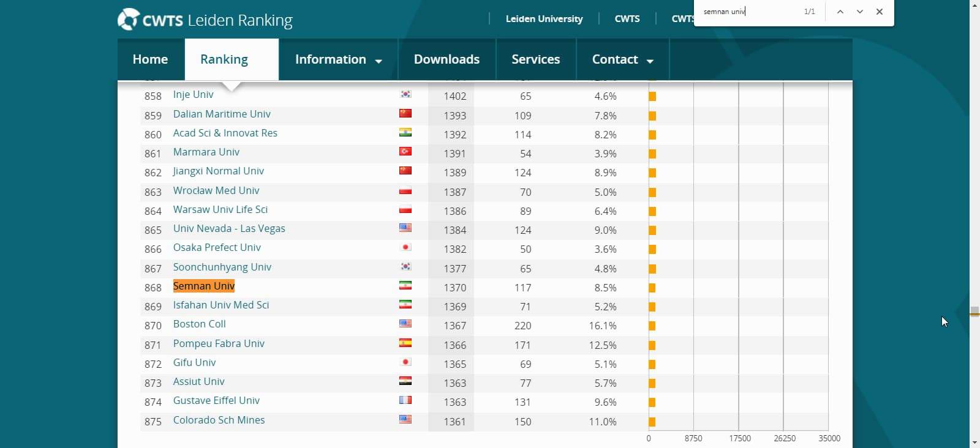The height and width of the screenshot is (448, 980).
Task: Click Japan flag beside Gifu Univ
Action: point(405,362)
